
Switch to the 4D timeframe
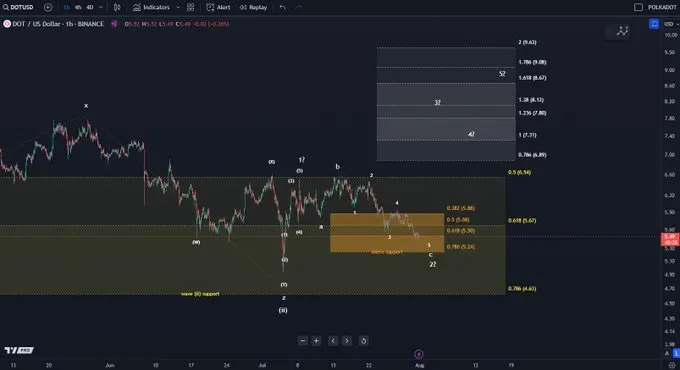pyautogui.click(x=90, y=7)
